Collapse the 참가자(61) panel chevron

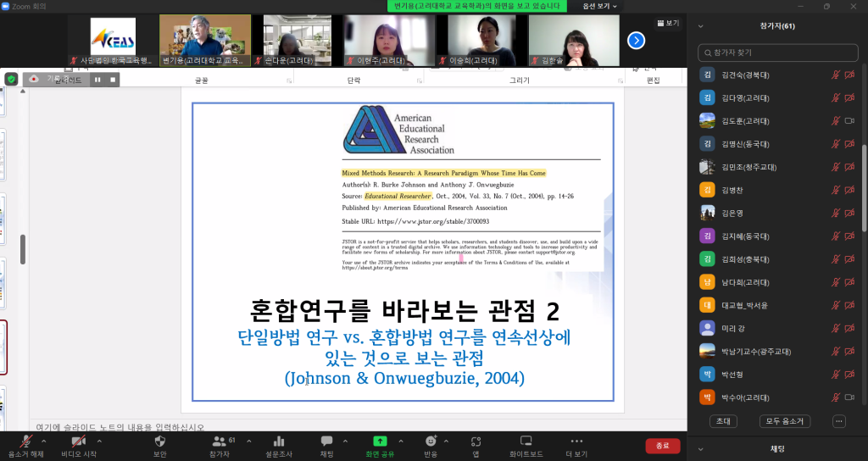coord(700,26)
